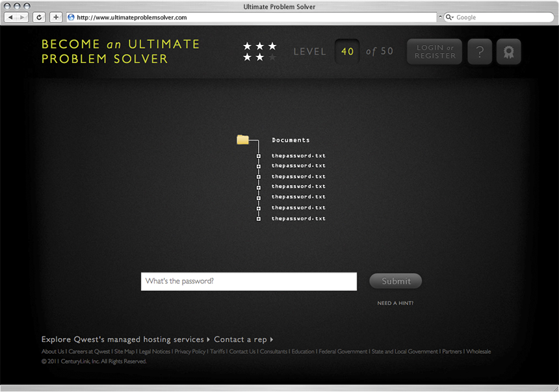Image resolution: width=559 pixels, height=392 pixels.
Task: Click the globe icon in address bar
Action: [71, 17]
